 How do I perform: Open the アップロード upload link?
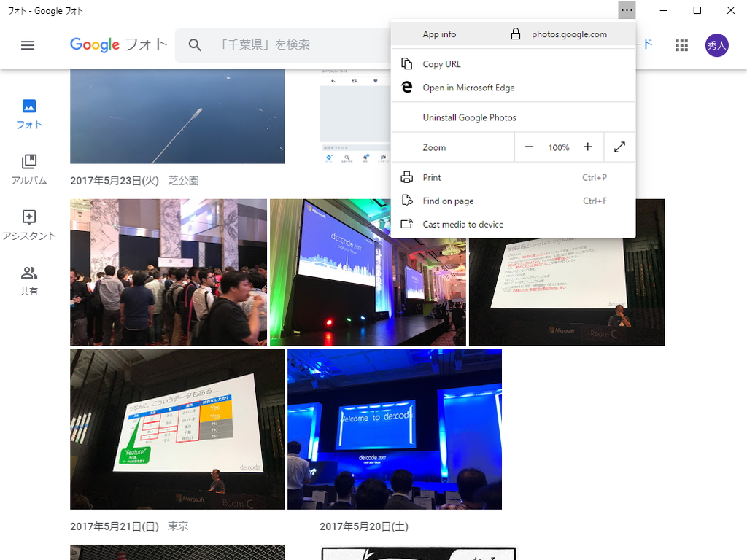640,44
